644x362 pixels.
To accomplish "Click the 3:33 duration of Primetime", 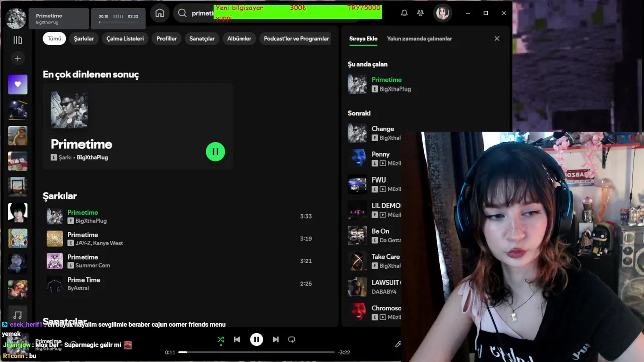I will [x=306, y=216].
